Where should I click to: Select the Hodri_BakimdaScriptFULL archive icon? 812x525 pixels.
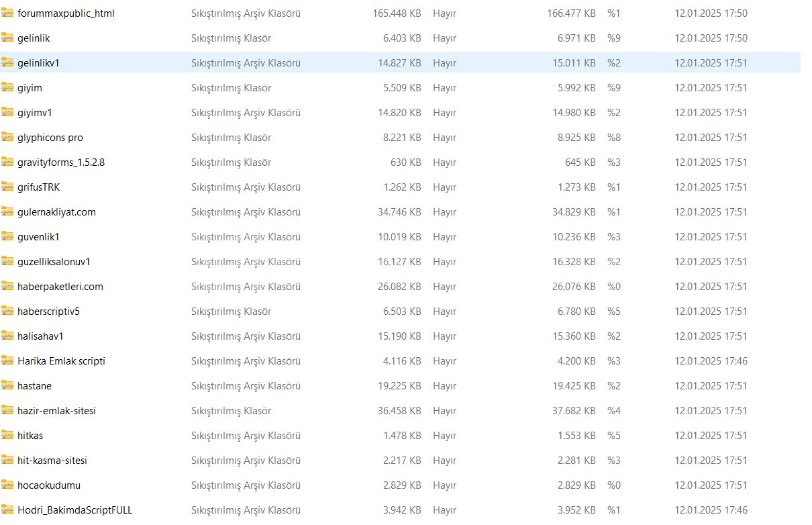(7, 510)
